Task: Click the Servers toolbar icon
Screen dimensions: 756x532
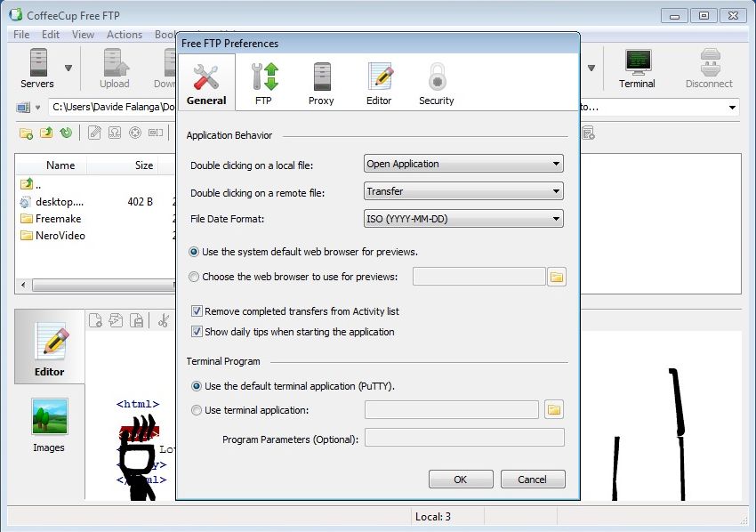Action: 37,69
